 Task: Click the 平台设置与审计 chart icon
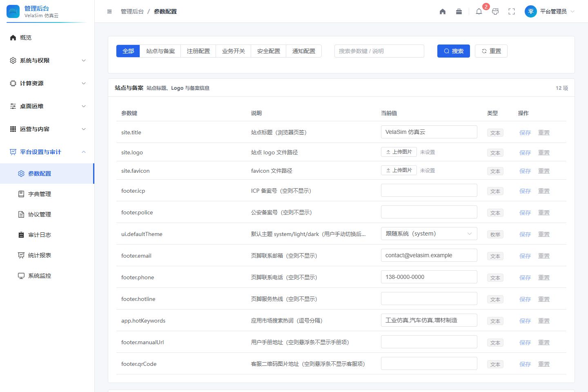(x=13, y=152)
